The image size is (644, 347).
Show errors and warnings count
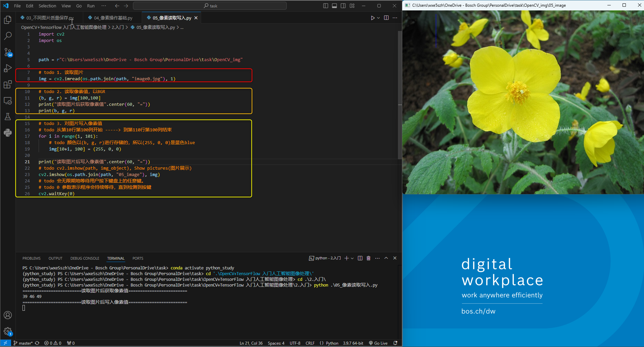point(53,343)
